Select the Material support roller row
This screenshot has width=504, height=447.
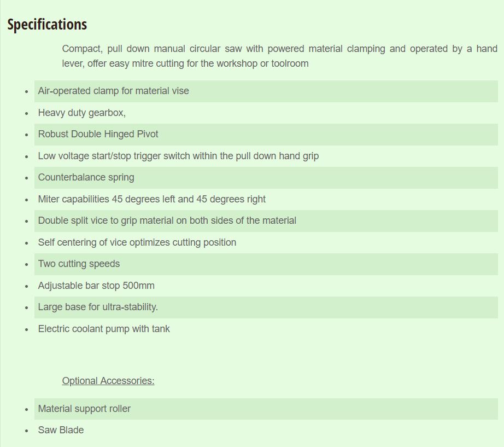point(266,409)
